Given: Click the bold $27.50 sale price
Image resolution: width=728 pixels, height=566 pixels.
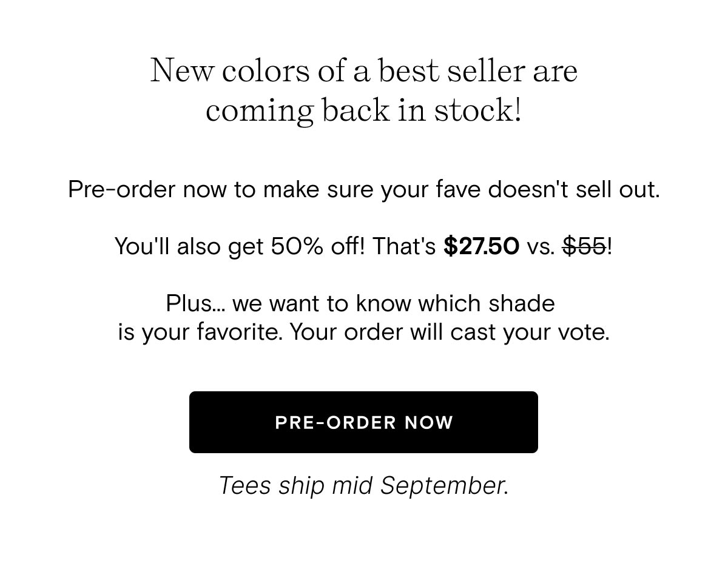Looking at the screenshot, I should 481,246.
